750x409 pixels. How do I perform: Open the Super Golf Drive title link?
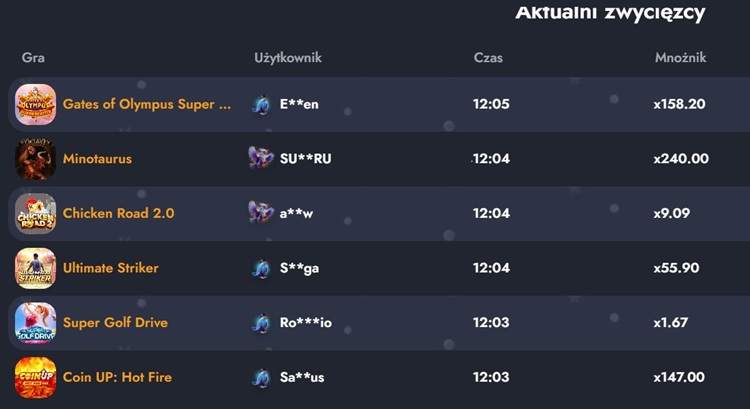pos(115,323)
